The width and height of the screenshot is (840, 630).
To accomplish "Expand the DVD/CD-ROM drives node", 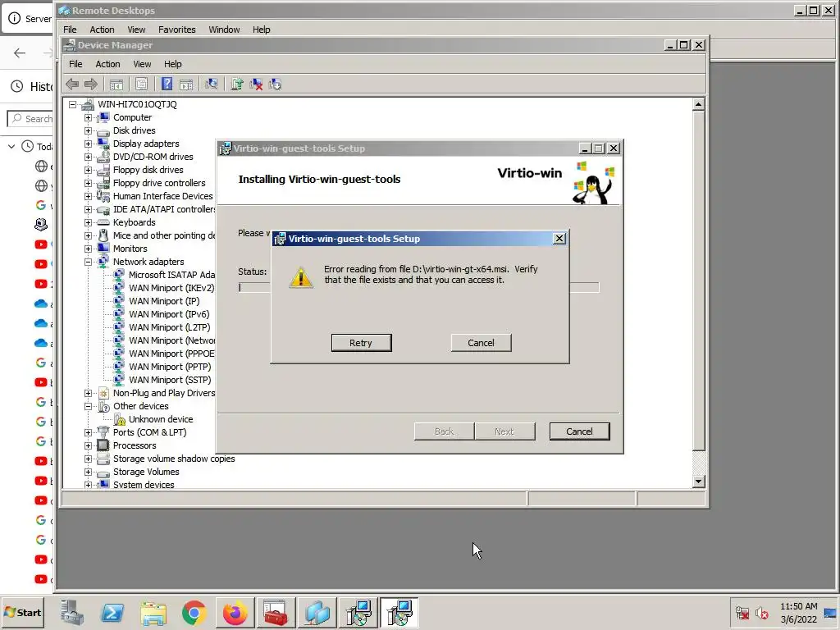I will pos(88,157).
